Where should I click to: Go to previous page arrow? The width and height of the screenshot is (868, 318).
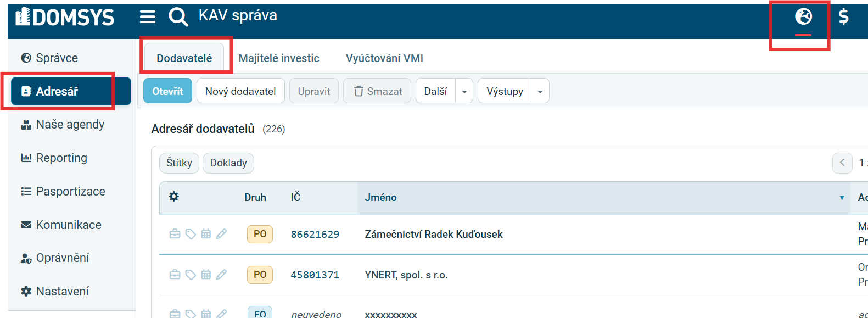pos(842,163)
